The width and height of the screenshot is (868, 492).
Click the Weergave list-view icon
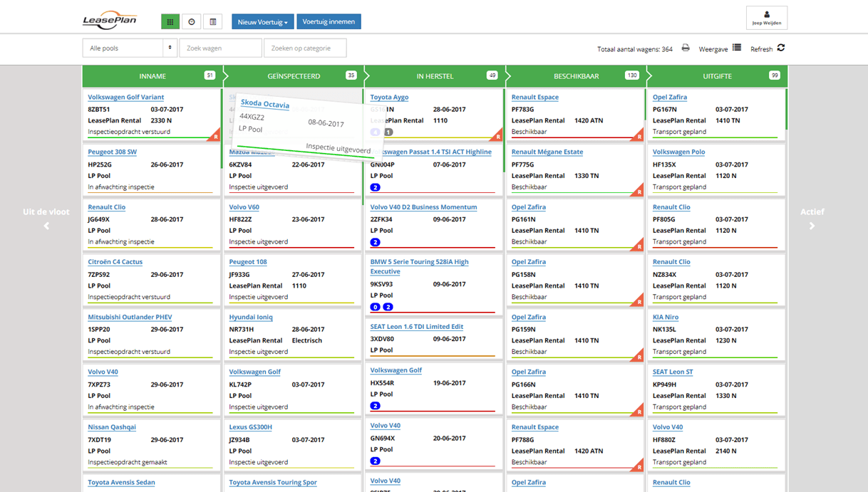click(737, 48)
